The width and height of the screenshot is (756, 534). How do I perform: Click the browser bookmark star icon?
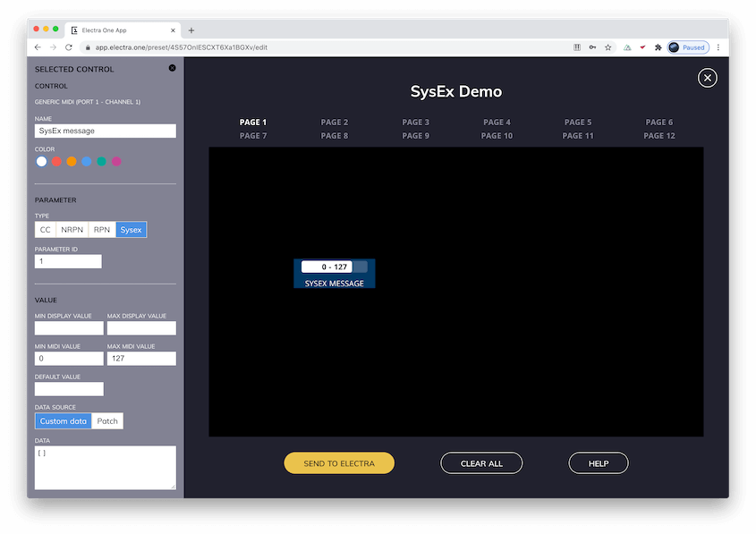(x=607, y=47)
